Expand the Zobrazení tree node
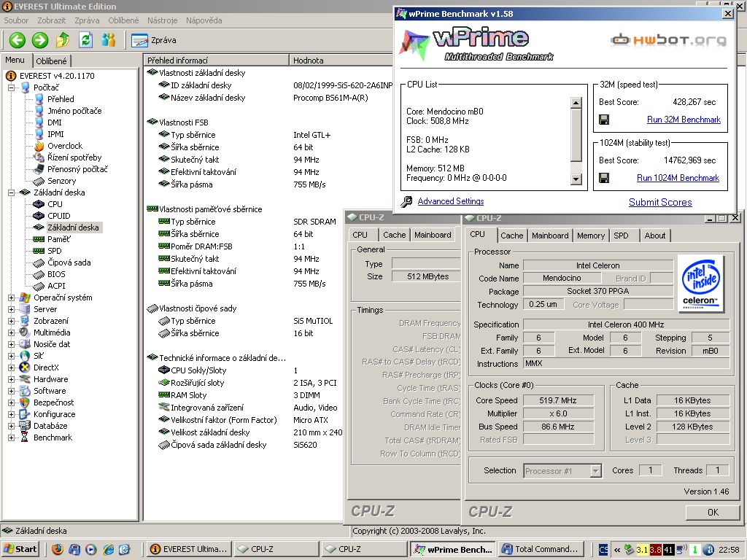The image size is (747, 560). [x=11, y=321]
